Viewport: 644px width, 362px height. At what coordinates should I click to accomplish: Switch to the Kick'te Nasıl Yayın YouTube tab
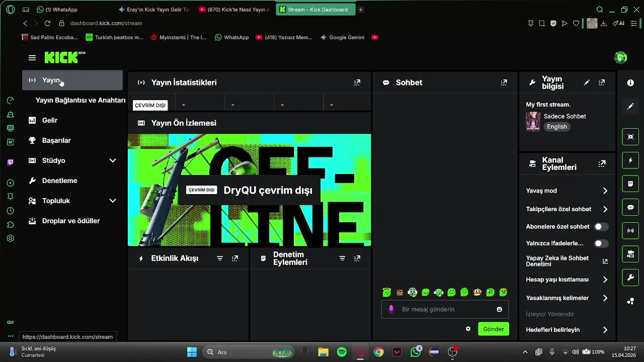(234, 10)
